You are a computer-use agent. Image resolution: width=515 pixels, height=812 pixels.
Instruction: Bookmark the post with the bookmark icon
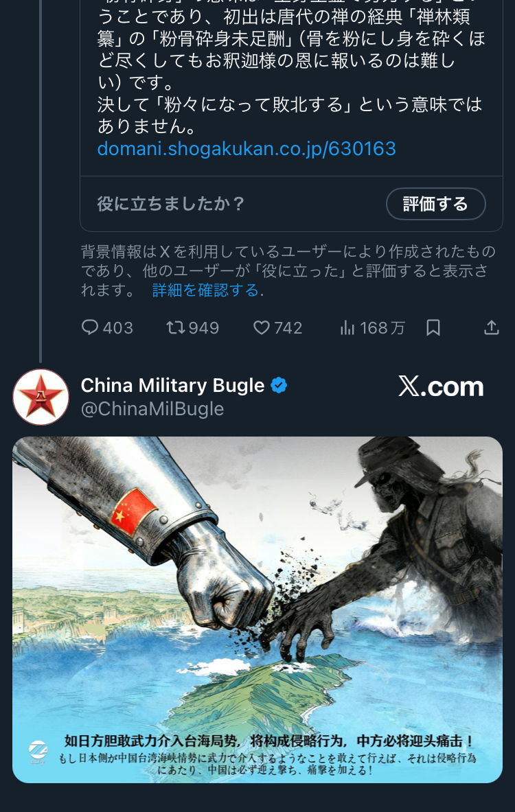point(433,327)
